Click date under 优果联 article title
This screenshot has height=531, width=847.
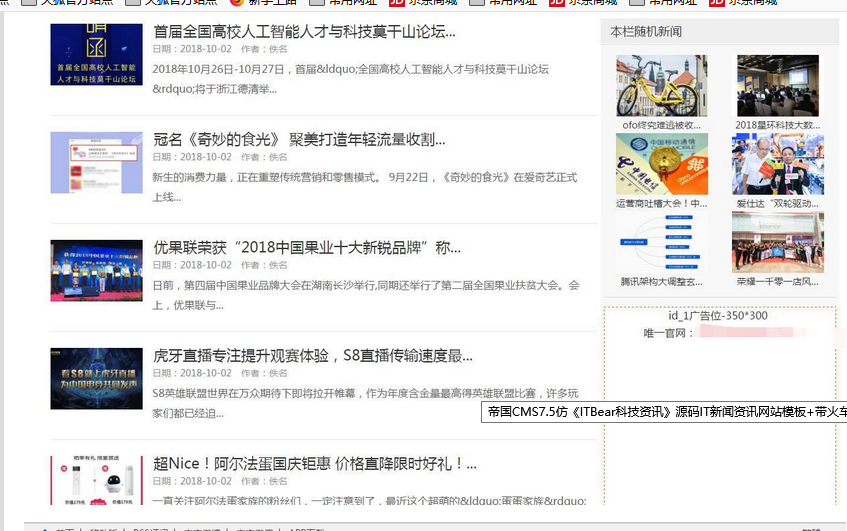(x=192, y=265)
